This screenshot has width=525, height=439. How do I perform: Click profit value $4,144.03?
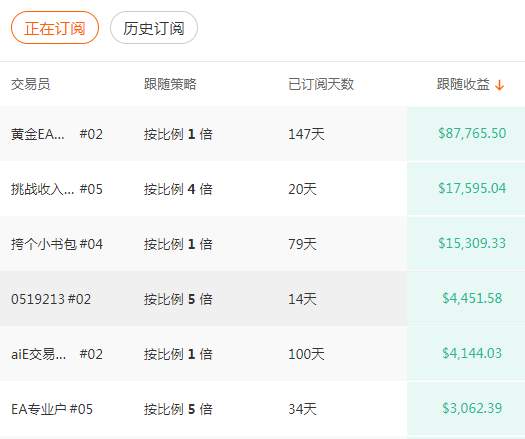click(472, 353)
